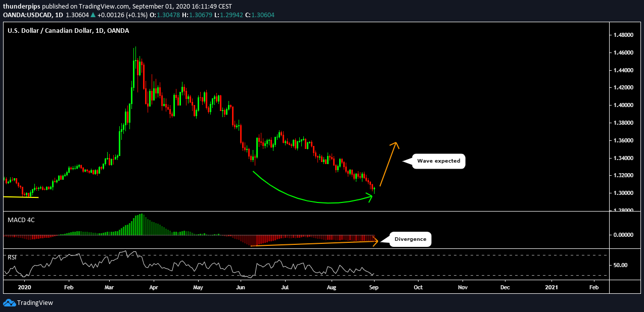This screenshot has height=312, width=644.
Task: Click the 1.46000 price axis label
Action: click(624, 53)
